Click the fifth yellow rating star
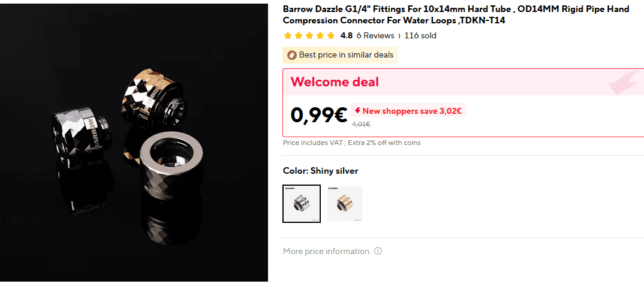This screenshot has width=644, height=293. coord(331,35)
